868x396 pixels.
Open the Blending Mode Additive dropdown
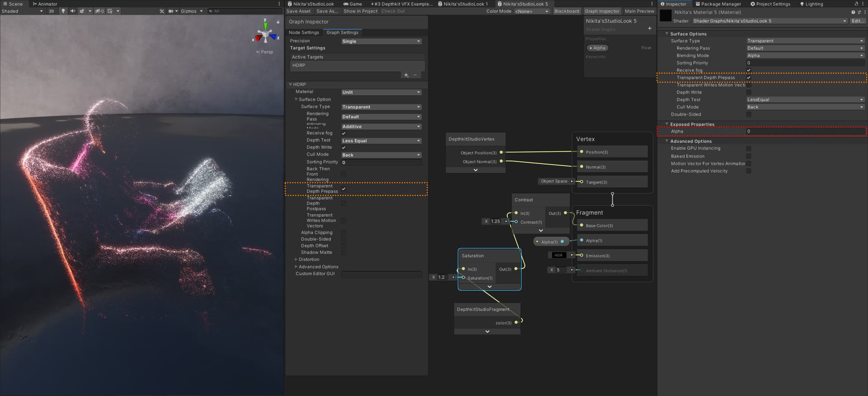[x=381, y=127]
